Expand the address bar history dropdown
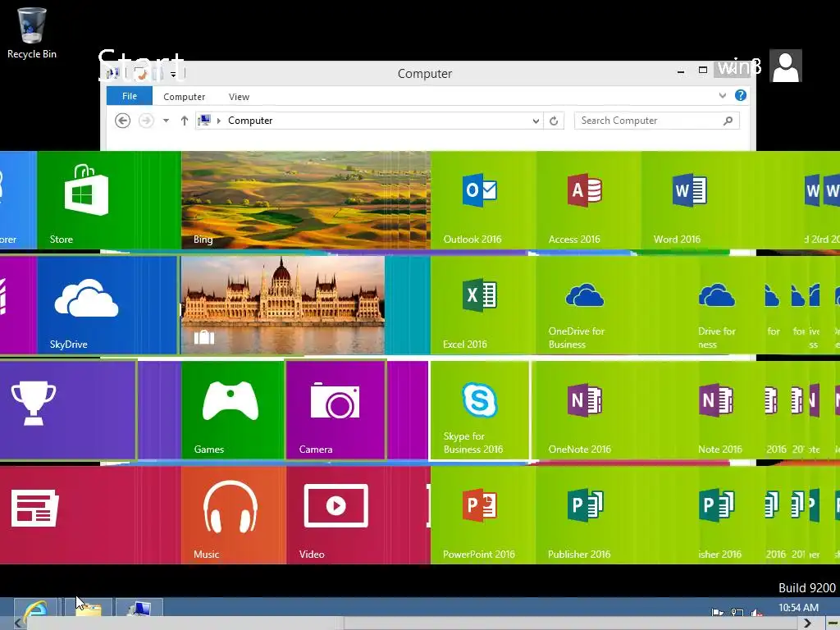Image resolution: width=840 pixels, height=630 pixels. pyautogui.click(x=535, y=121)
